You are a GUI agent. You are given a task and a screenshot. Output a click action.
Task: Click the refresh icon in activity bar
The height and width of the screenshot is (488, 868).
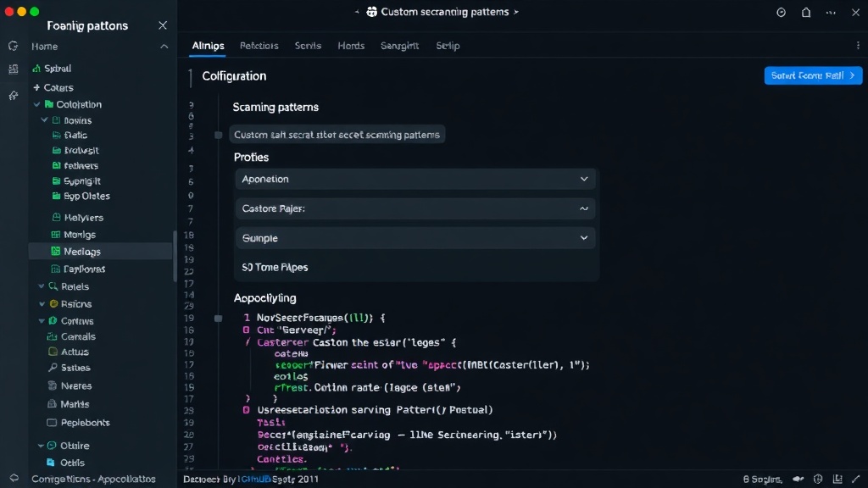tap(14, 46)
